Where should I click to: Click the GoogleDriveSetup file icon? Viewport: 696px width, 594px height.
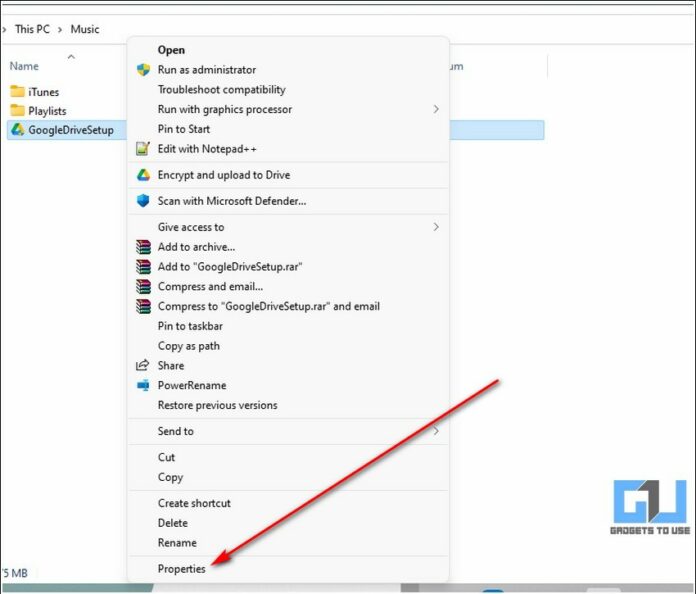[x=17, y=130]
